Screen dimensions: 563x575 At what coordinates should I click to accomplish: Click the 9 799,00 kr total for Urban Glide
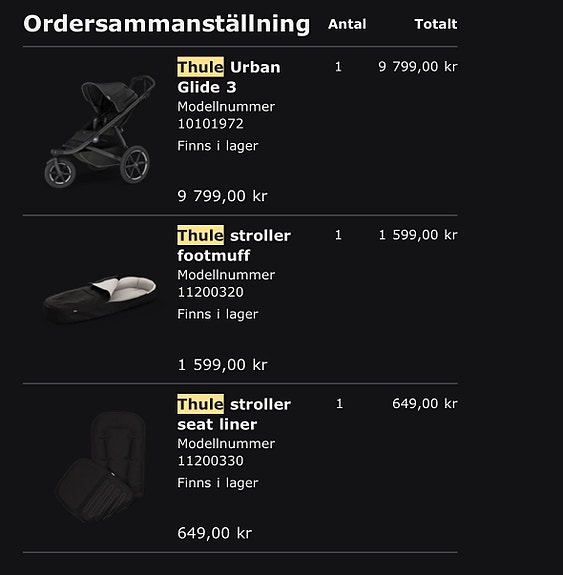(x=418, y=67)
